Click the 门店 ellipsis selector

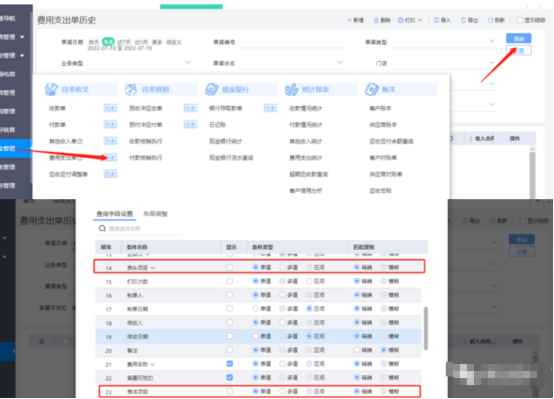492,63
